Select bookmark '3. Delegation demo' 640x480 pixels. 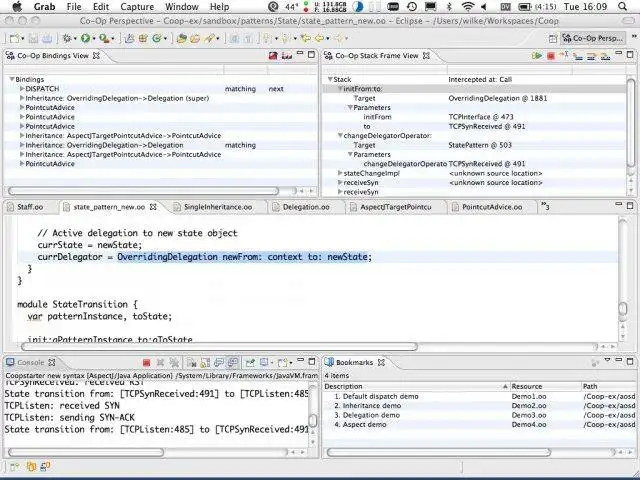tap(371, 415)
